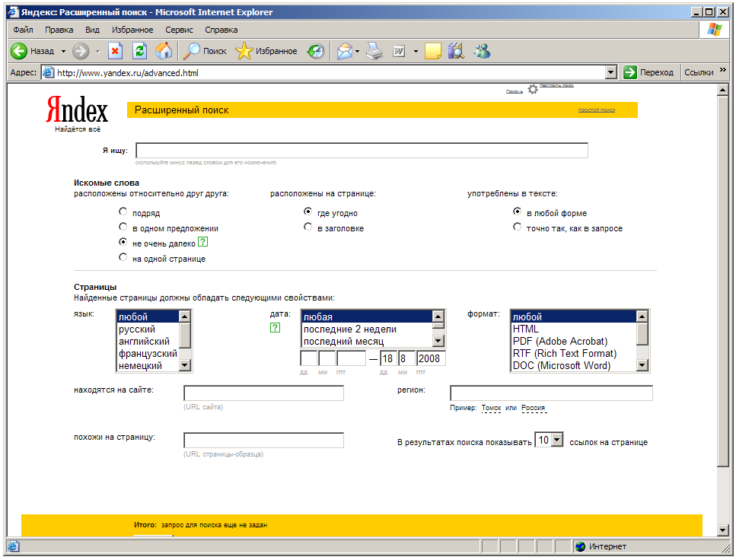This screenshot has height=560, width=736.
Task: Open help icon under 'дата:' label
Action: 275,328
